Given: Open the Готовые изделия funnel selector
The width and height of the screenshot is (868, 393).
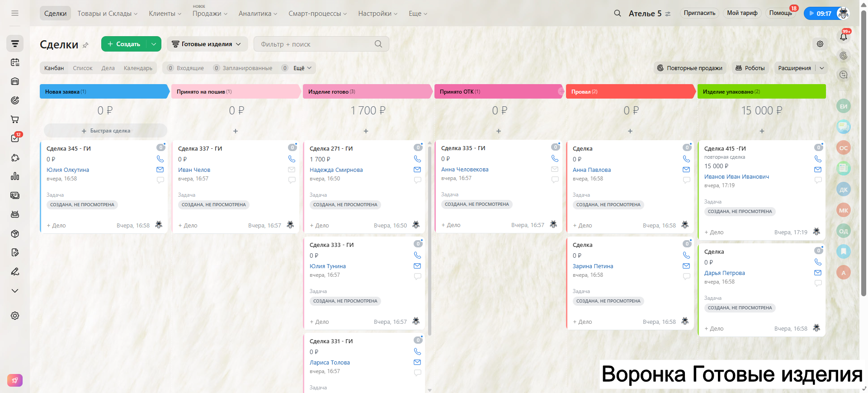Looking at the screenshot, I should tap(207, 44).
